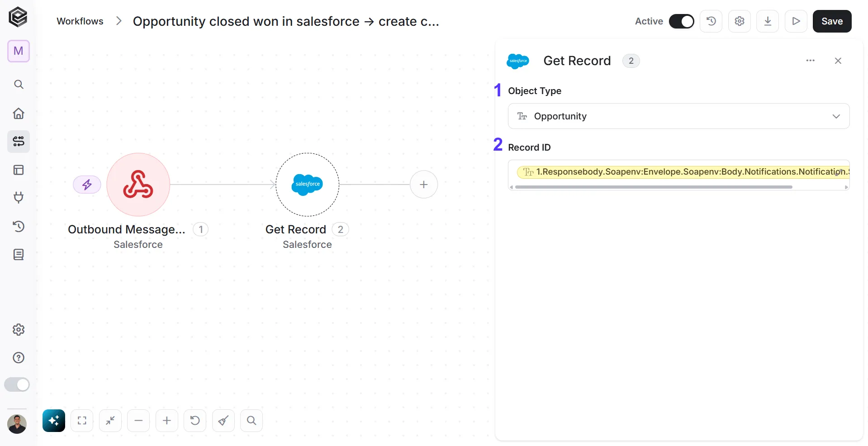This screenshot has width=868, height=446.
Task: Open the tables layout sidebar icon
Action: pos(19,170)
